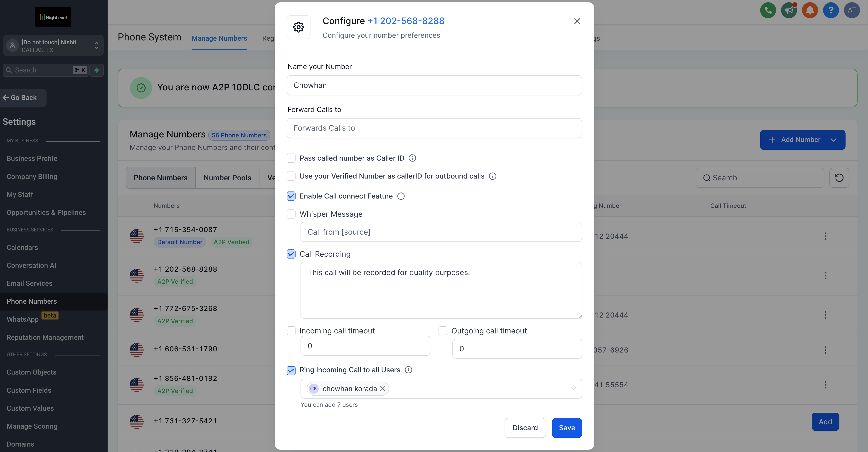Save the number configuration
The image size is (868, 452).
point(567,428)
